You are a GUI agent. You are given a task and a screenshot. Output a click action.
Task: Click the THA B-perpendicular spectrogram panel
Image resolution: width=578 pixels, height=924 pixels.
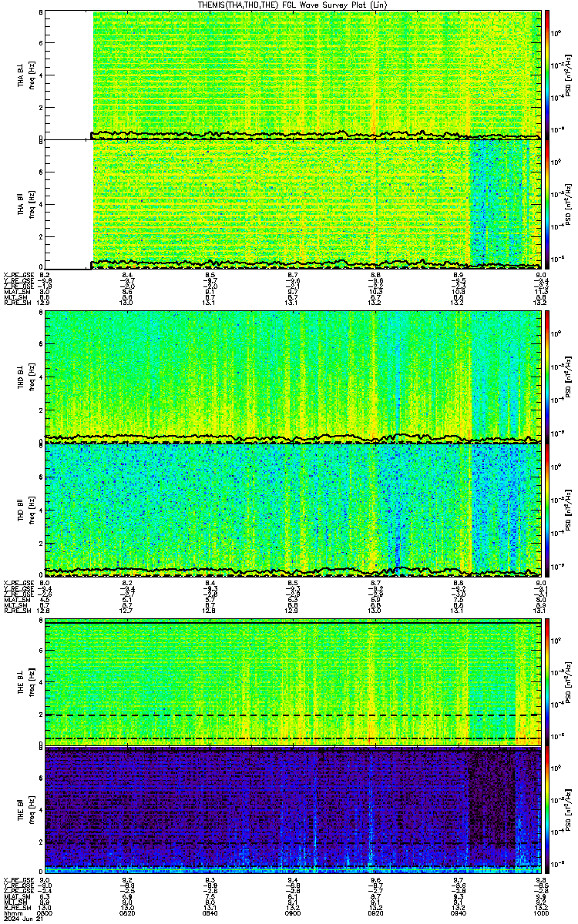pos(293,75)
